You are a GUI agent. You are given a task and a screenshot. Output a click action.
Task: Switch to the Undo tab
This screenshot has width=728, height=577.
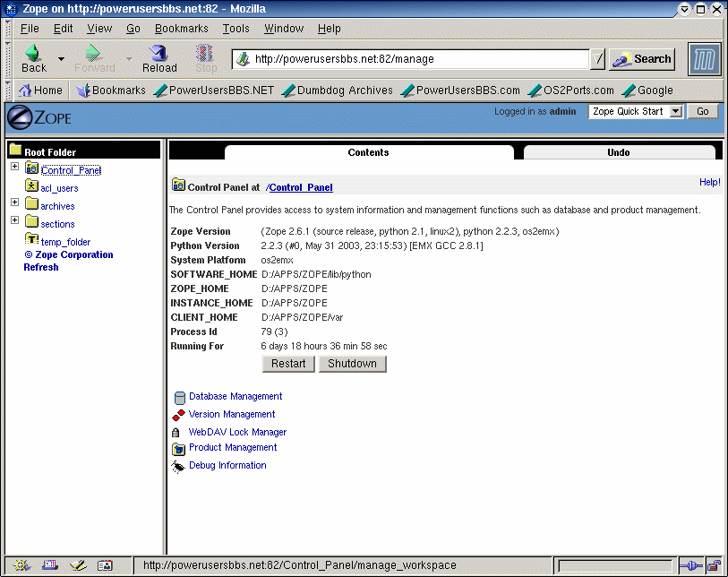tap(619, 152)
